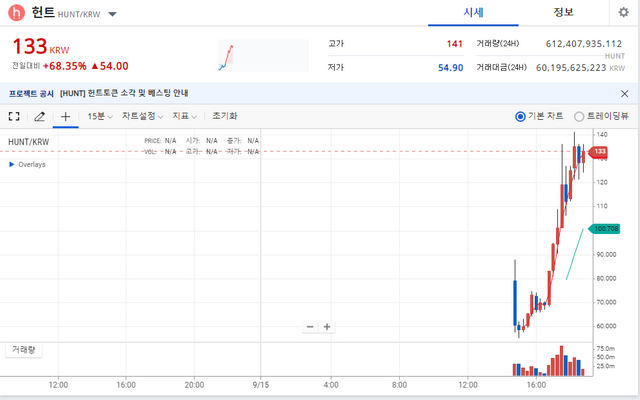Click the red 133 current price tag
640x400 pixels.
pyautogui.click(x=598, y=152)
